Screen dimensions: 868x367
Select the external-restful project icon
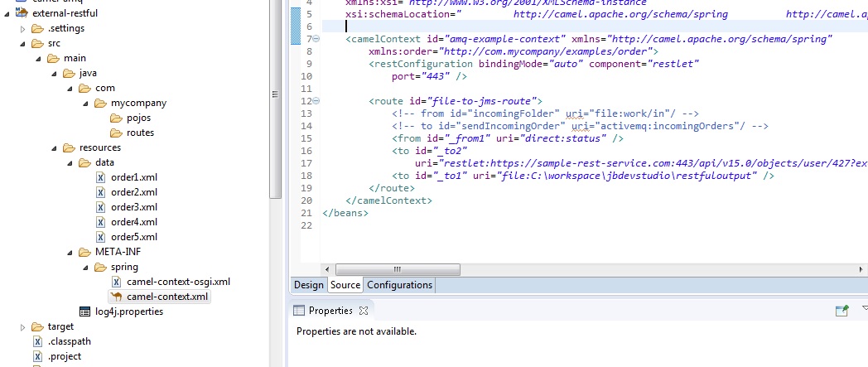[22, 12]
